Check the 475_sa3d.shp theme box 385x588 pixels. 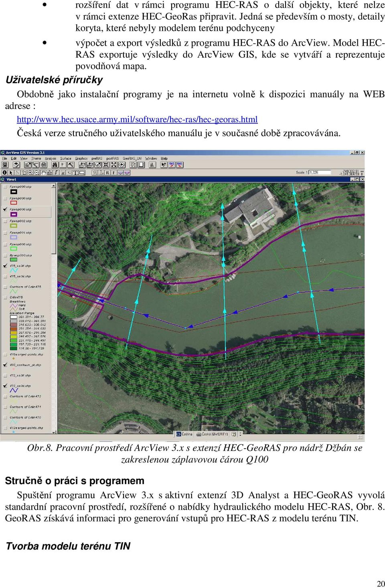click(5, 277)
